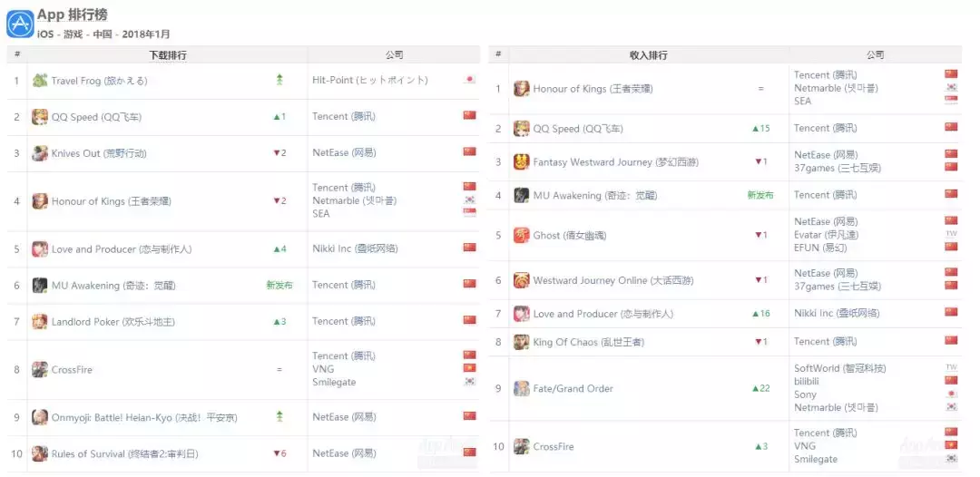Click CrossFire icon in download ranking
This screenshot has height=477, width=980.
(40, 369)
